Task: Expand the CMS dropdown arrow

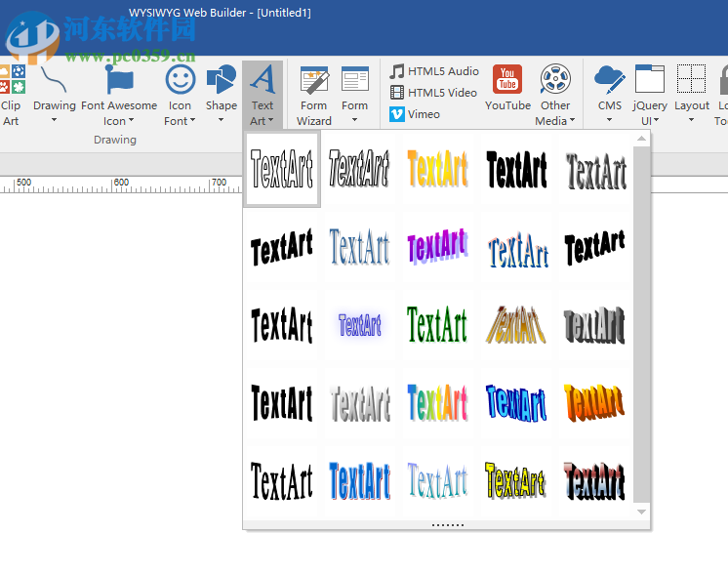Action: pos(610,120)
